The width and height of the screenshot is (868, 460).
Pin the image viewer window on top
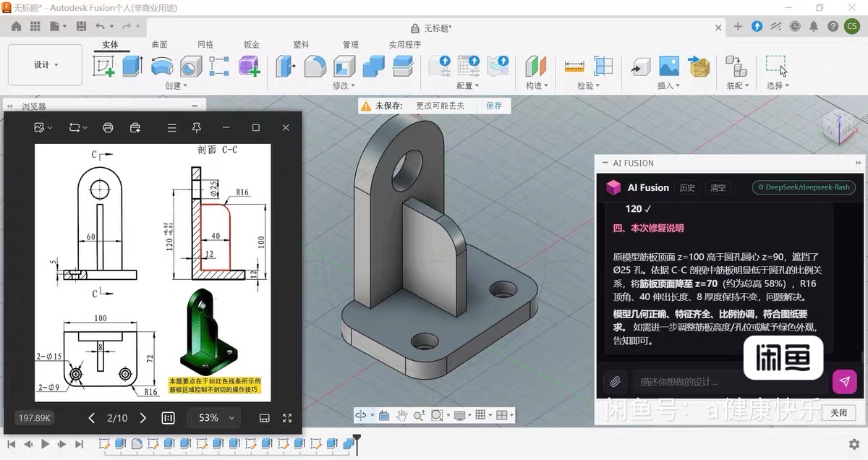click(196, 127)
